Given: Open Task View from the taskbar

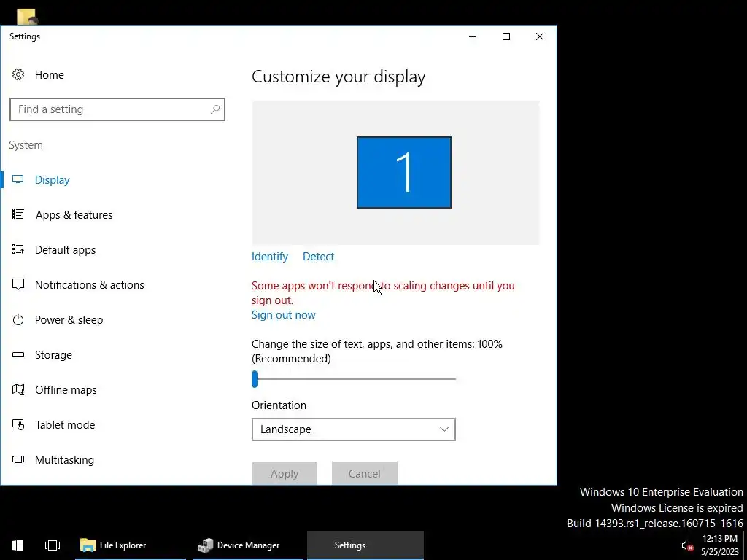Looking at the screenshot, I should (x=53, y=545).
